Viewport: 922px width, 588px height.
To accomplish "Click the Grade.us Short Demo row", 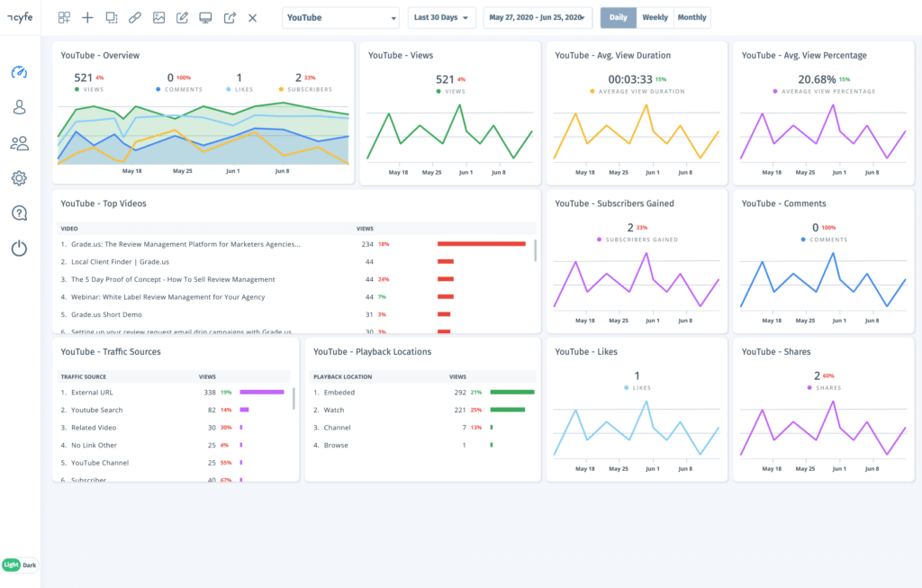I will coord(296,314).
